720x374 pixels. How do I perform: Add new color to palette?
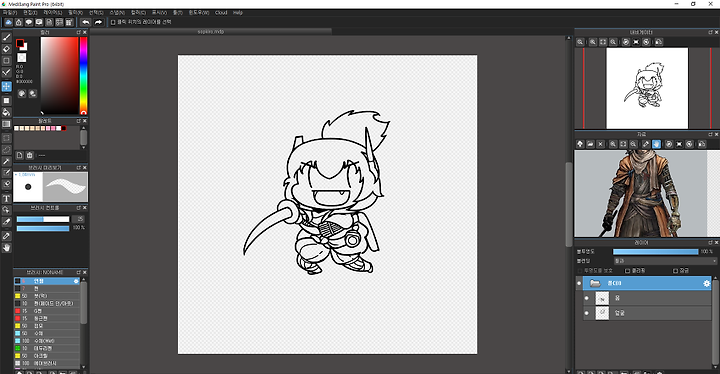(x=19, y=155)
